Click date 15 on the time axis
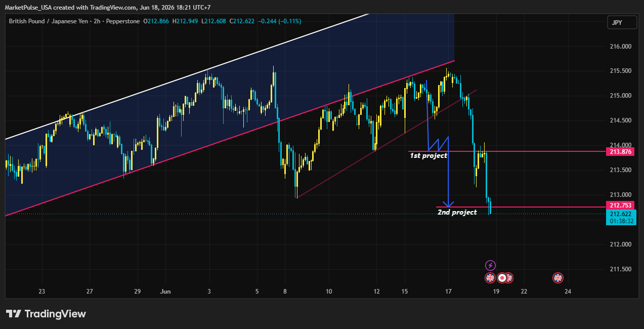The width and height of the screenshot is (644, 329). click(x=405, y=292)
